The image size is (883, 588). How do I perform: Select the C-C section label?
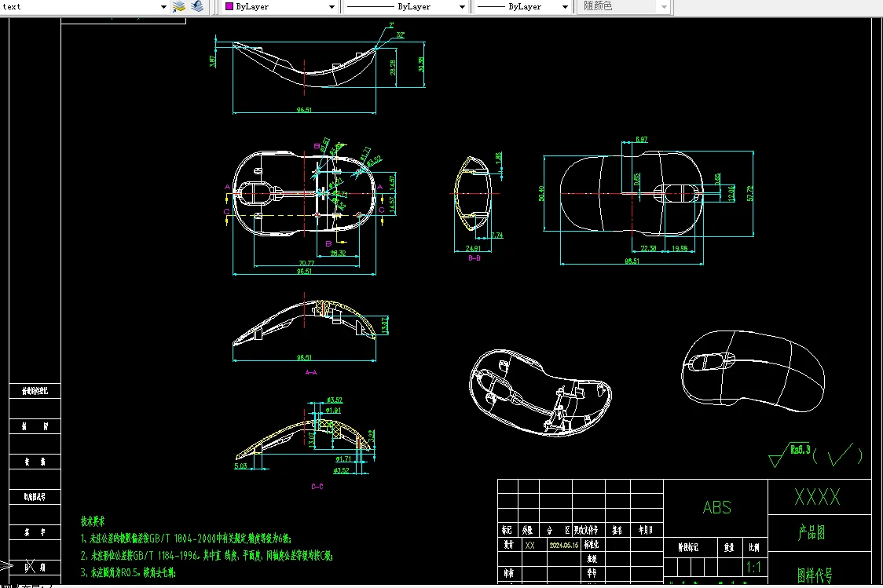(317, 487)
